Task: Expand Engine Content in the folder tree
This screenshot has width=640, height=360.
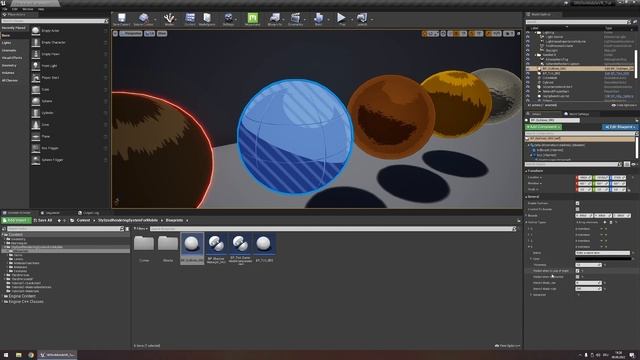Action: coord(3,296)
